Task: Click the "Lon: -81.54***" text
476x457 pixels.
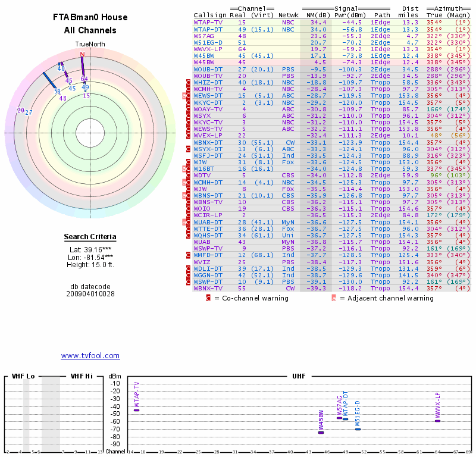Action: coord(90,258)
